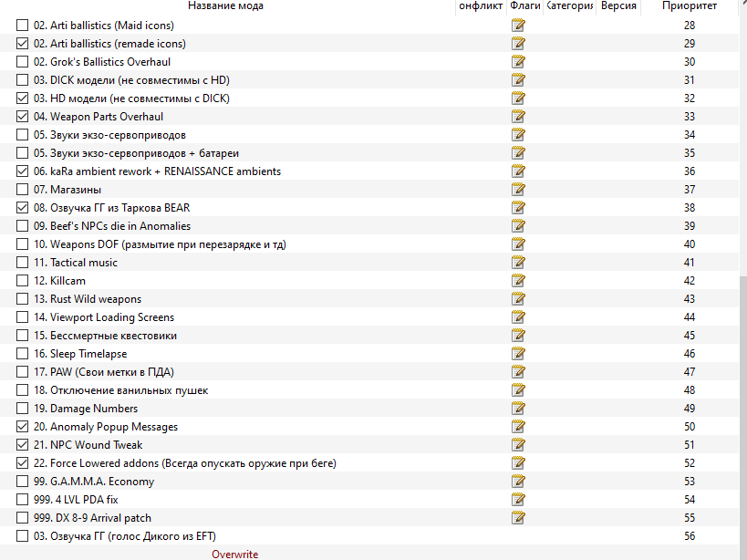747x560 pixels.
Task: Open notes icon for Arti ballistics (remade icons)
Action: [518, 44]
